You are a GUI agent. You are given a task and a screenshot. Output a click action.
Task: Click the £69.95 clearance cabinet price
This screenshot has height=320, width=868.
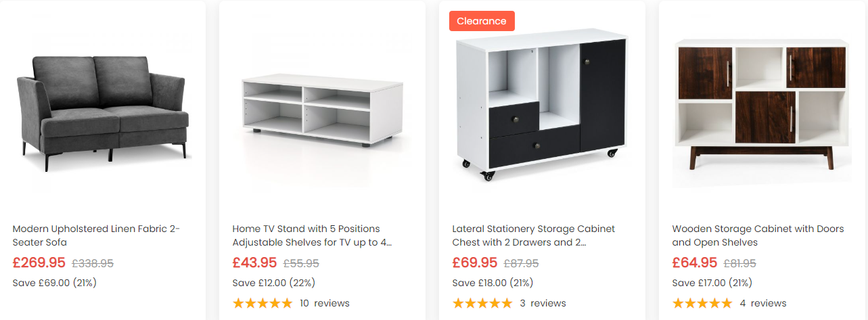click(x=474, y=262)
